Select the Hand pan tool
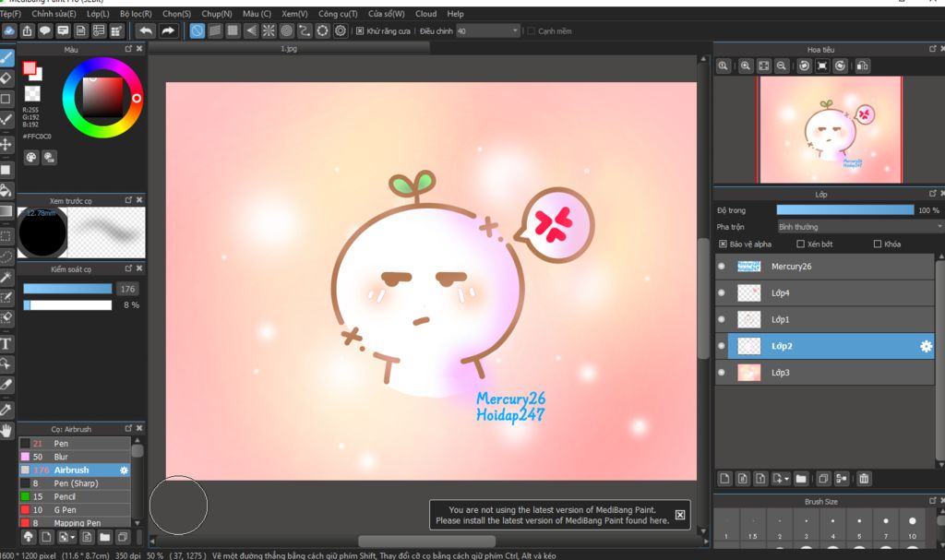Viewport: 945px width, 560px height. (x=6, y=431)
